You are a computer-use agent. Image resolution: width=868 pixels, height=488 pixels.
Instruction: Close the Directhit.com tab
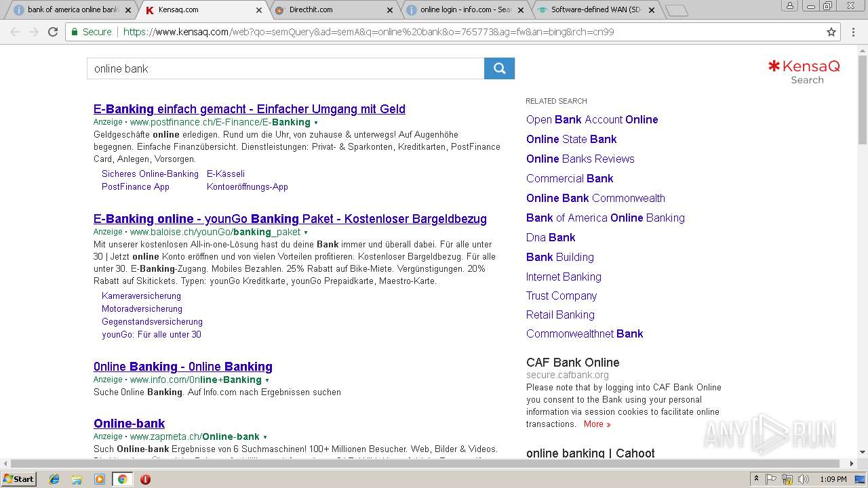390,10
